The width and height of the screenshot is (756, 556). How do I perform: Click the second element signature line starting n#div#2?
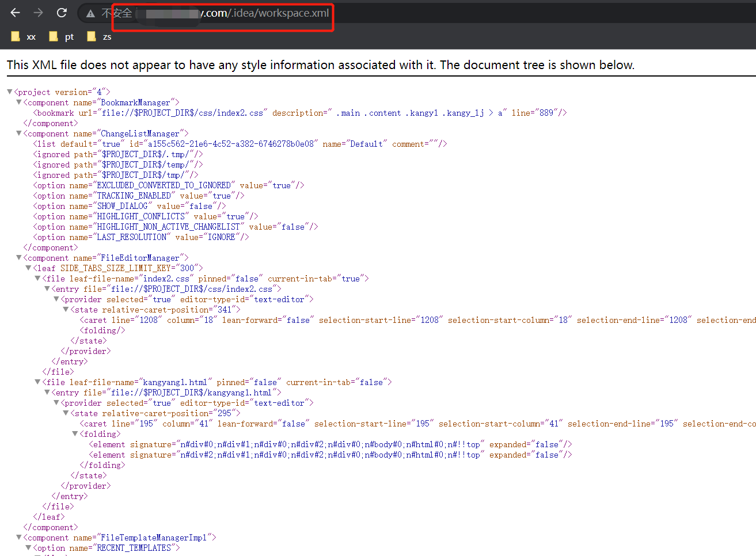point(330,455)
